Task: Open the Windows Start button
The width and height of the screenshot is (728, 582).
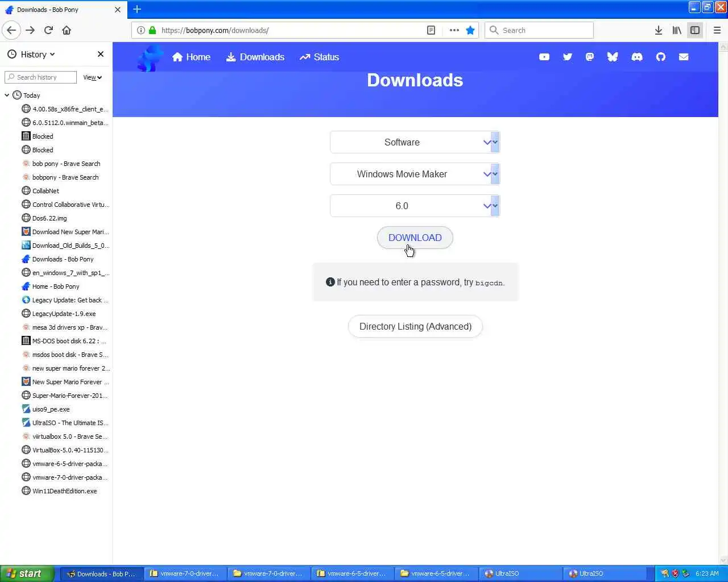Action: coord(27,573)
